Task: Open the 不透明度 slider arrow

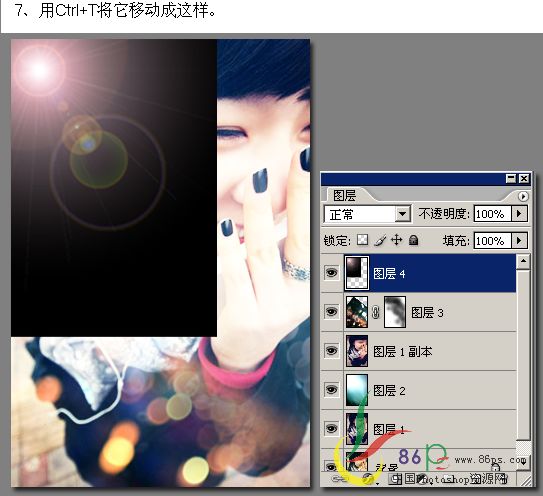Action: tap(519, 214)
